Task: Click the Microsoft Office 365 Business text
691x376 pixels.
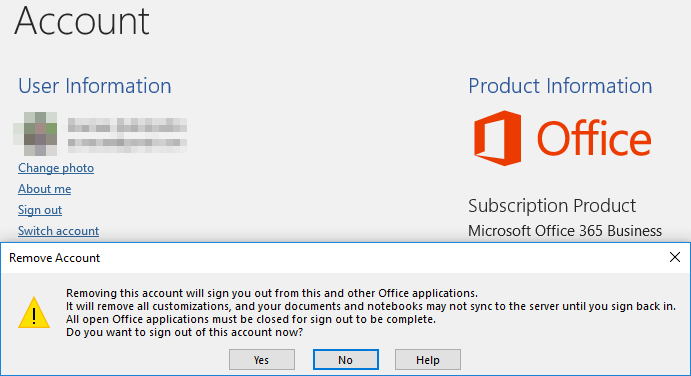Action: pyautogui.click(x=565, y=231)
